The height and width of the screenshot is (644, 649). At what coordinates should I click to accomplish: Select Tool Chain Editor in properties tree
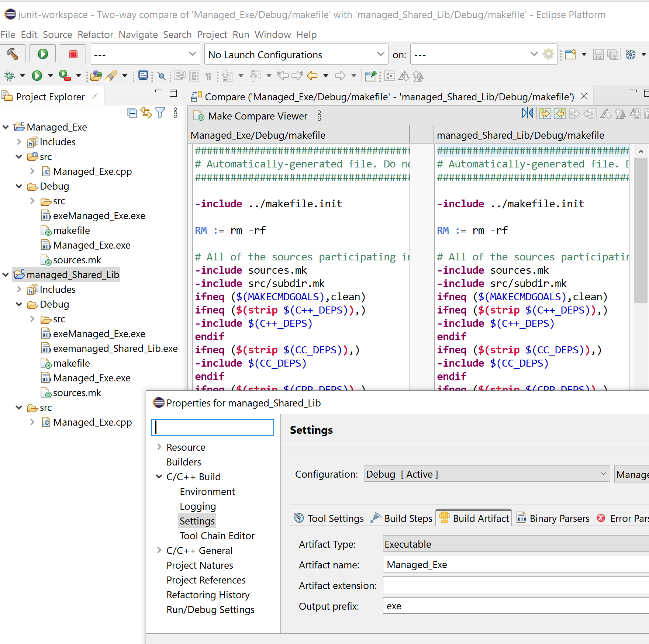pos(217,536)
